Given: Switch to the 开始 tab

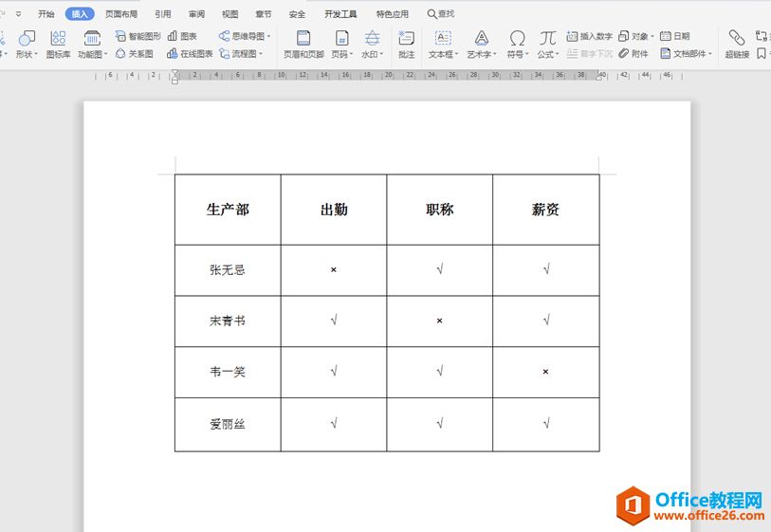Looking at the screenshot, I should (46, 14).
